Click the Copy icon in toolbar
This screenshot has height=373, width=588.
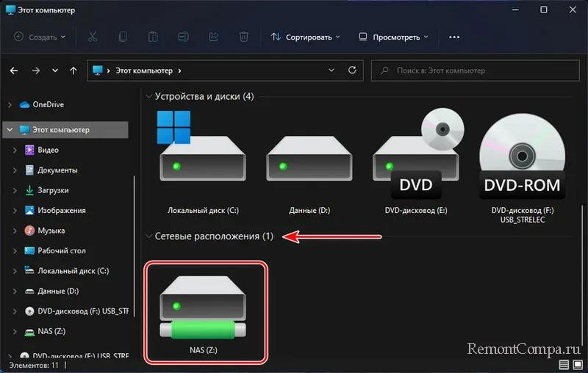click(x=123, y=37)
